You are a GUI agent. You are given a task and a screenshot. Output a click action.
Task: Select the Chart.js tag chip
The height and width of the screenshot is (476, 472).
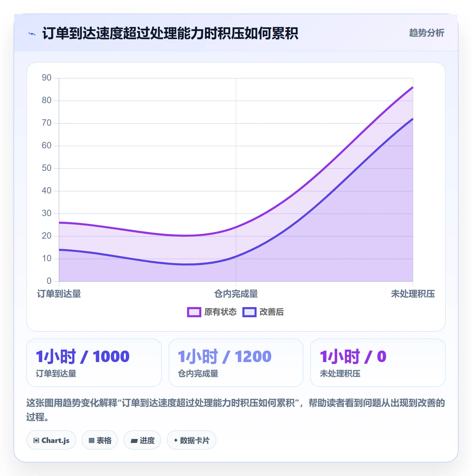pos(51,440)
